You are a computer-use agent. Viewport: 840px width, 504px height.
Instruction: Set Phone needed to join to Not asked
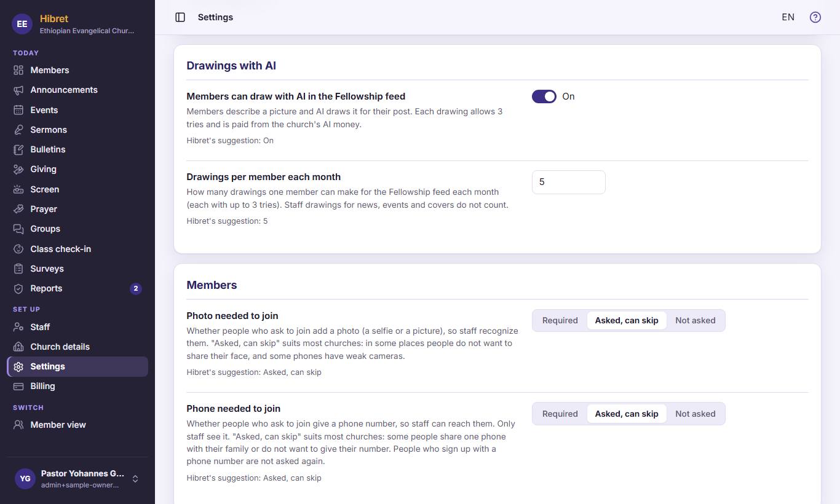point(695,414)
